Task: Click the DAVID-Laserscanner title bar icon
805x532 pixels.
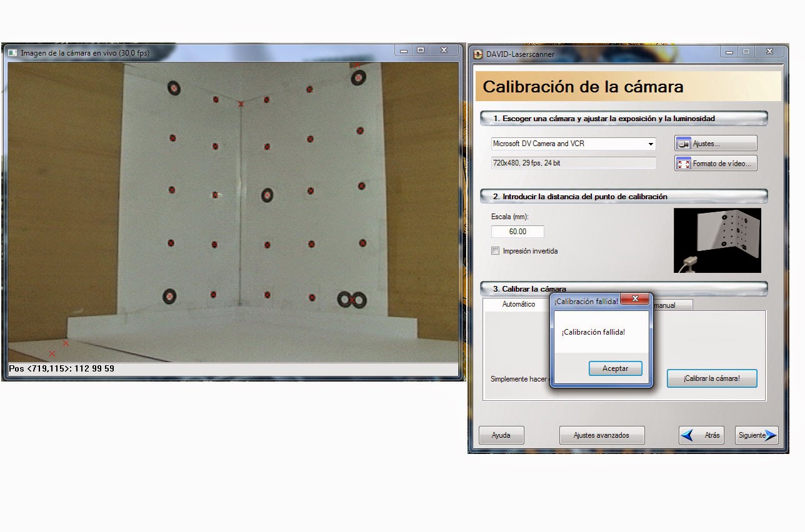Action: coord(479,54)
